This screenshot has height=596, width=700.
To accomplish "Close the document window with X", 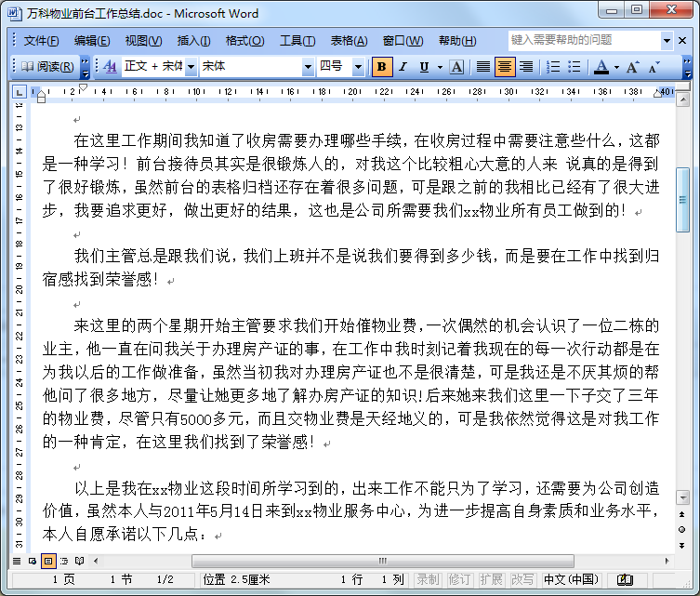I will tap(682, 41).
